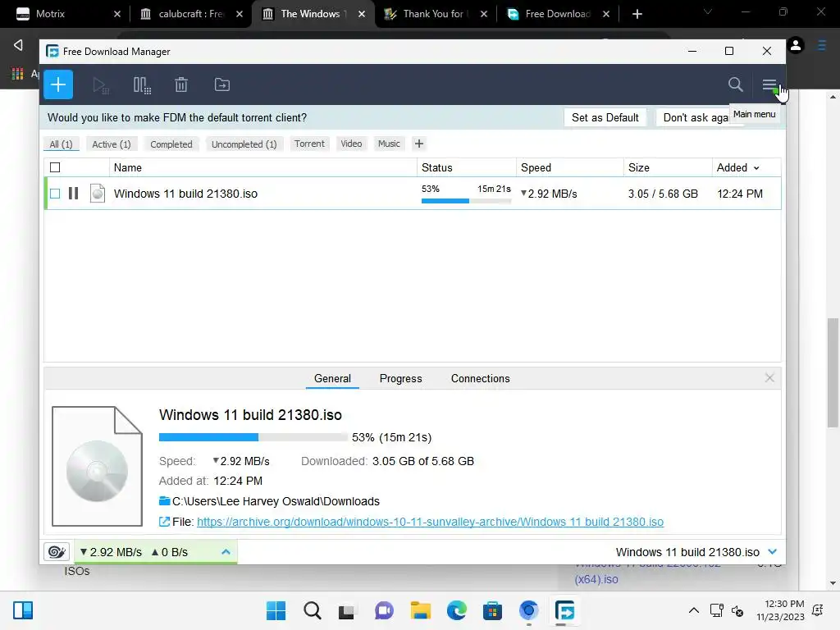This screenshot has height=630, width=840.
Task: Switch to the General details tab
Action: tap(333, 378)
